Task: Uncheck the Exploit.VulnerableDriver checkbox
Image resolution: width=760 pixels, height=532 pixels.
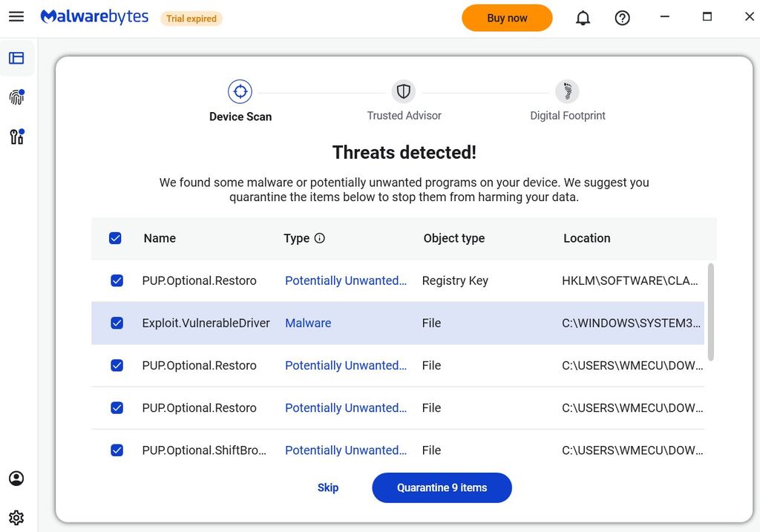Action: click(x=117, y=323)
